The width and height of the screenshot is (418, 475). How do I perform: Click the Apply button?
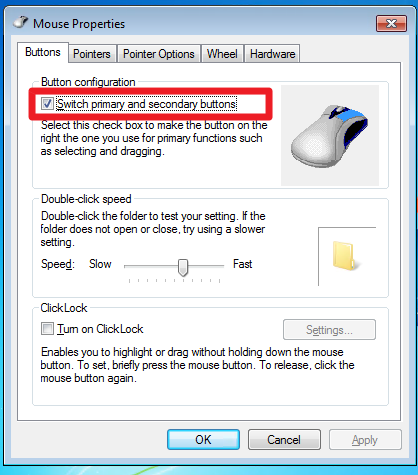point(365,440)
